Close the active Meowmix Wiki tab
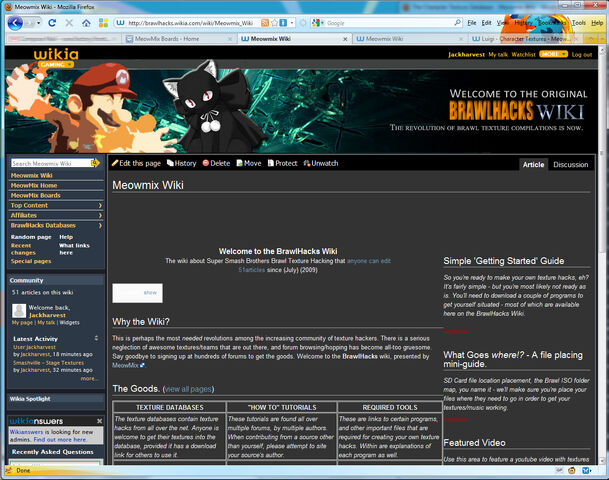609x480 pixels. point(345,39)
